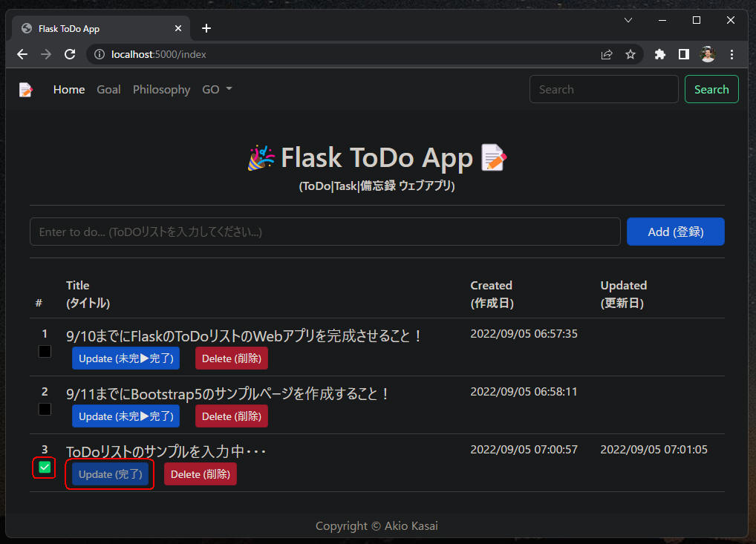Open the tab search chevron
756x544 pixels.
pos(628,20)
